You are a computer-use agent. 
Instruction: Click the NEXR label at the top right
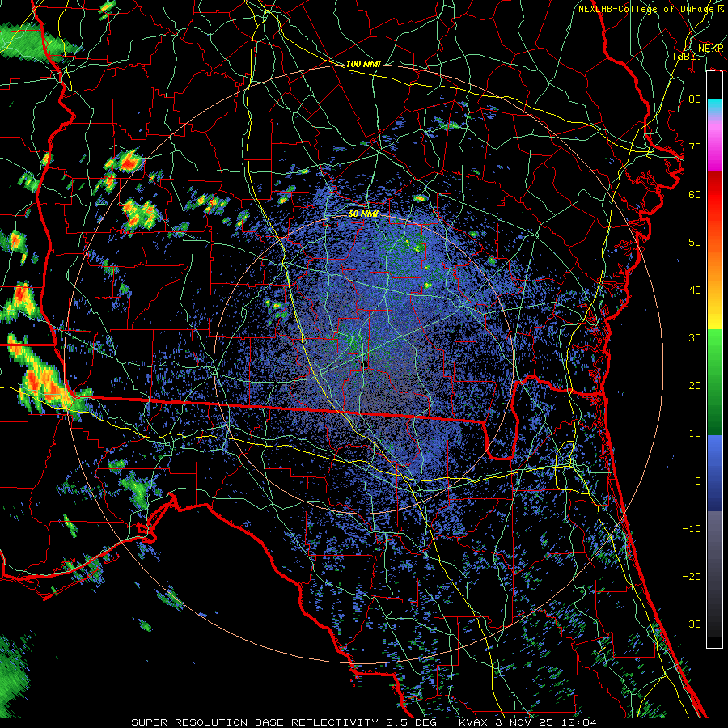point(711,49)
